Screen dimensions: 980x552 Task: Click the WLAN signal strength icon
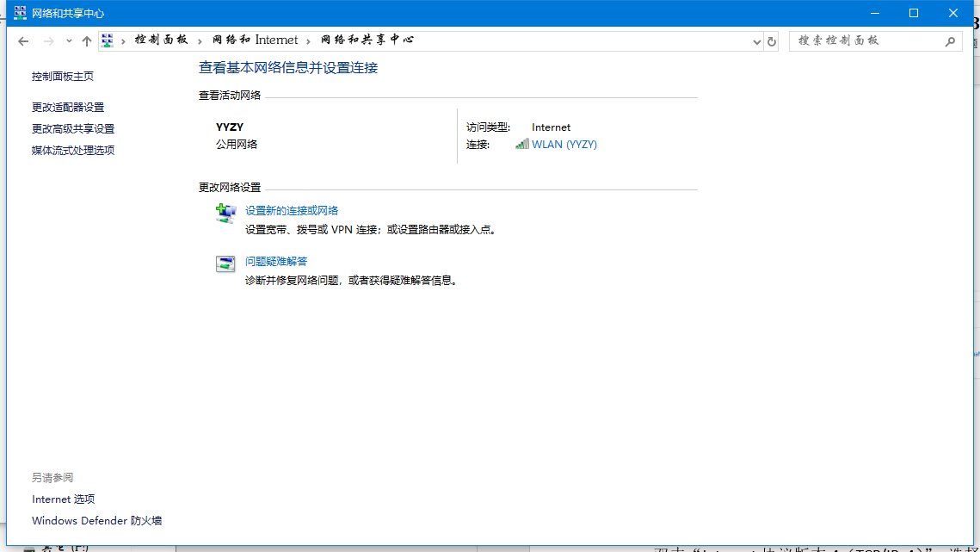522,145
